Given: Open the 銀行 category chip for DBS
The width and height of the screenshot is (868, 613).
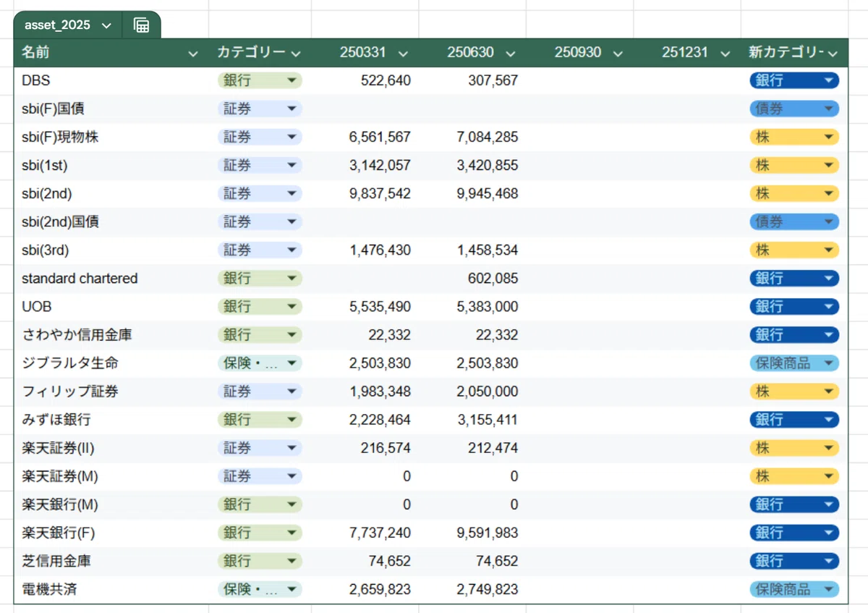Looking at the screenshot, I should (260, 80).
